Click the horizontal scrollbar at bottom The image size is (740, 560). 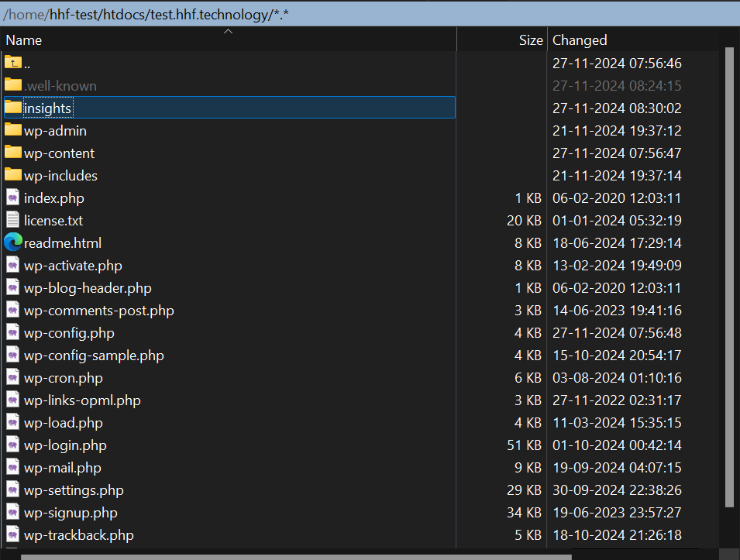coord(294,555)
